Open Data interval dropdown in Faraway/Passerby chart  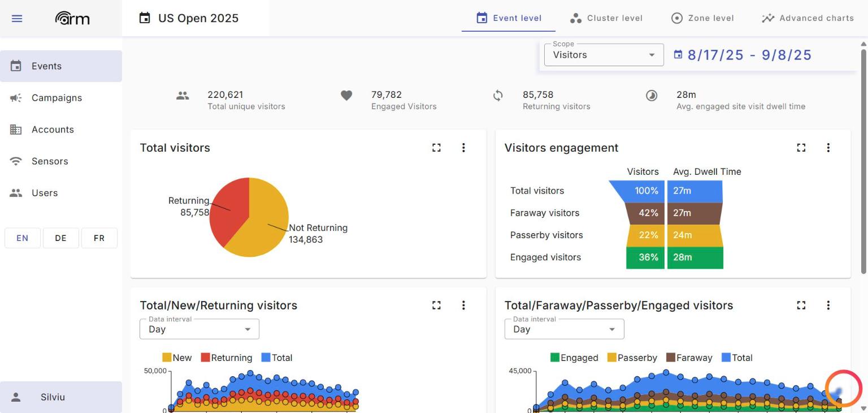click(564, 329)
